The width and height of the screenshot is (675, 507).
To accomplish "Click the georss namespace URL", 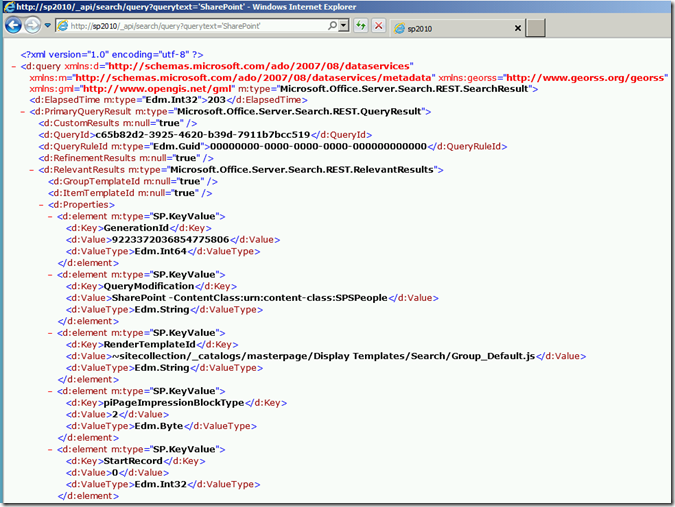I will click(586, 78).
